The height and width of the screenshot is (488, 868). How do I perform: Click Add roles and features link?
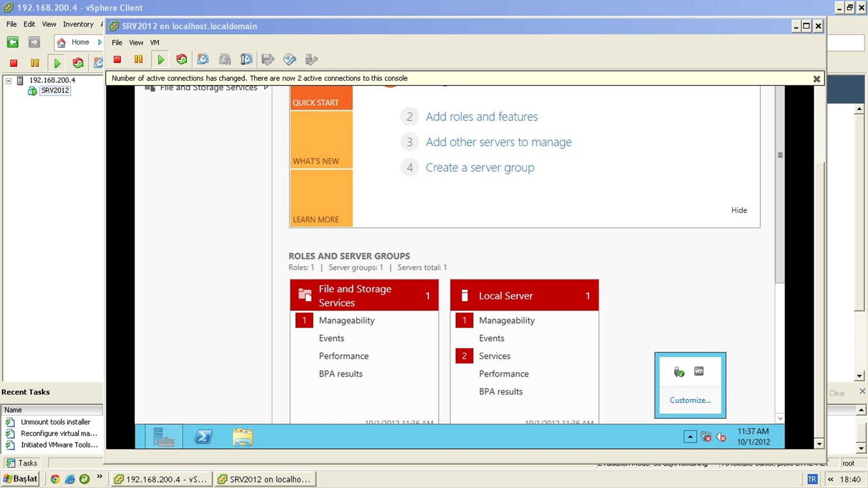tap(482, 116)
